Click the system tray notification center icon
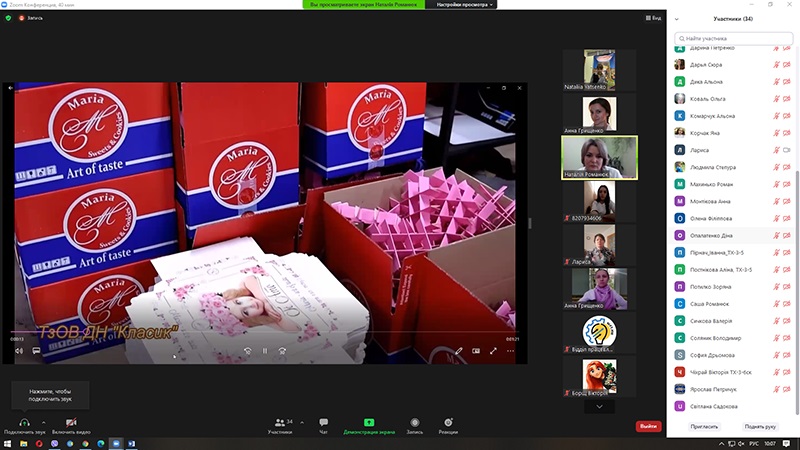Viewport: 800px width, 450px height. (786, 444)
